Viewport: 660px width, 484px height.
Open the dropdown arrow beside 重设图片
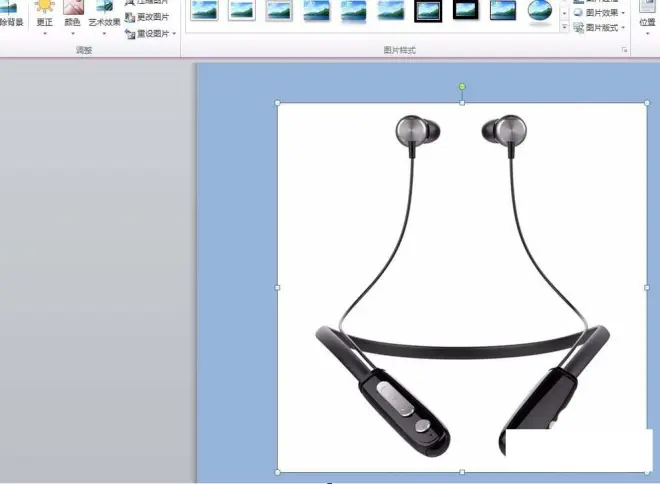point(174,34)
